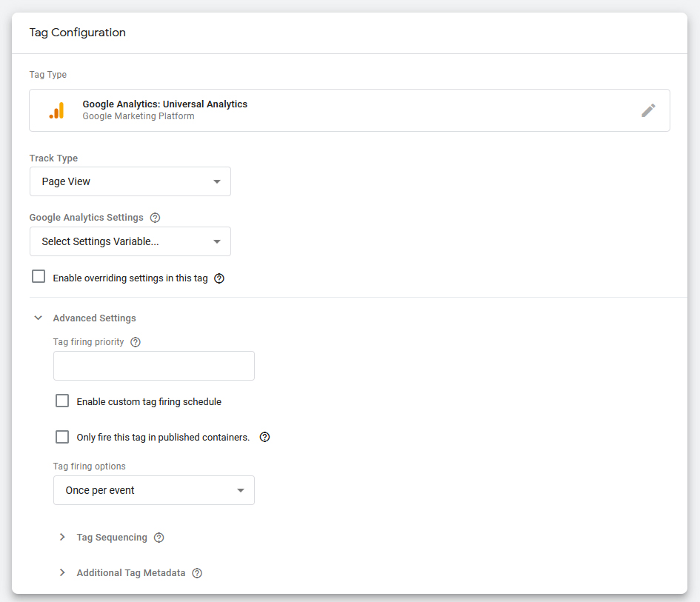Enable overriding settings in this tag checkbox
Screen dimensions: 700x602
pos(39,277)
